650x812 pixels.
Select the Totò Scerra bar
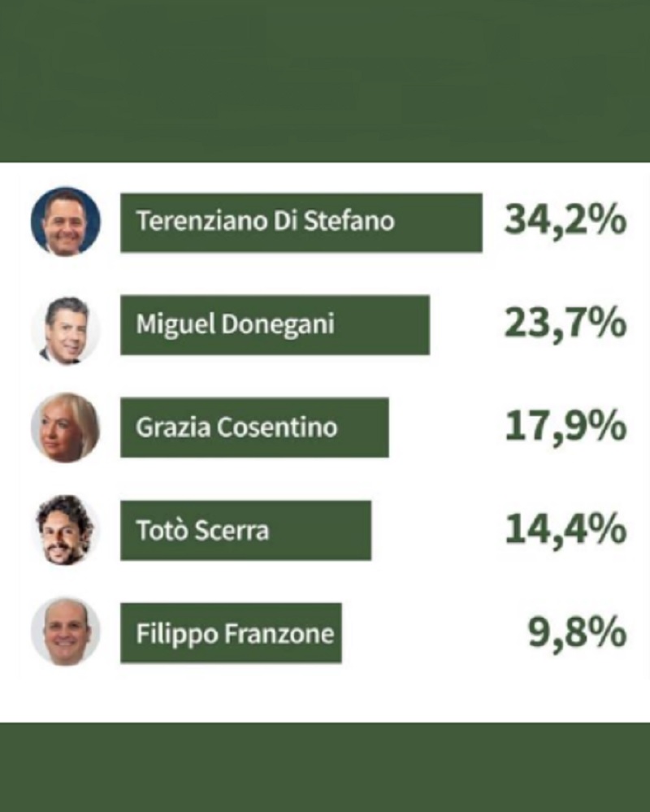coord(246,530)
